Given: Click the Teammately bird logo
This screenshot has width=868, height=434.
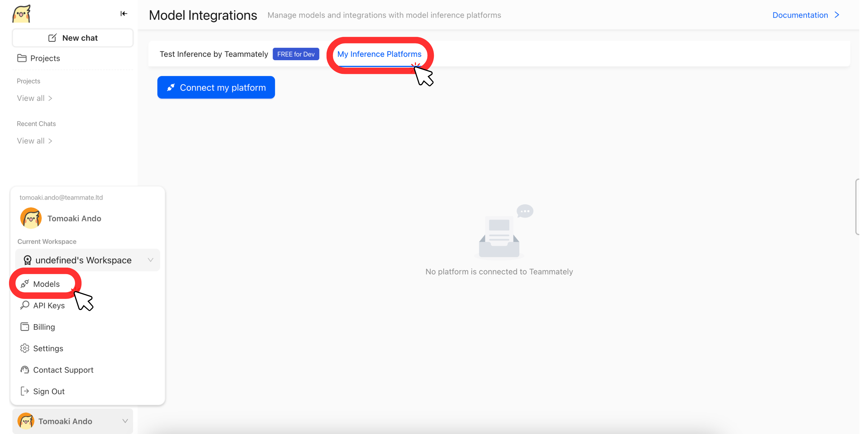Looking at the screenshot, I should 21,14.
